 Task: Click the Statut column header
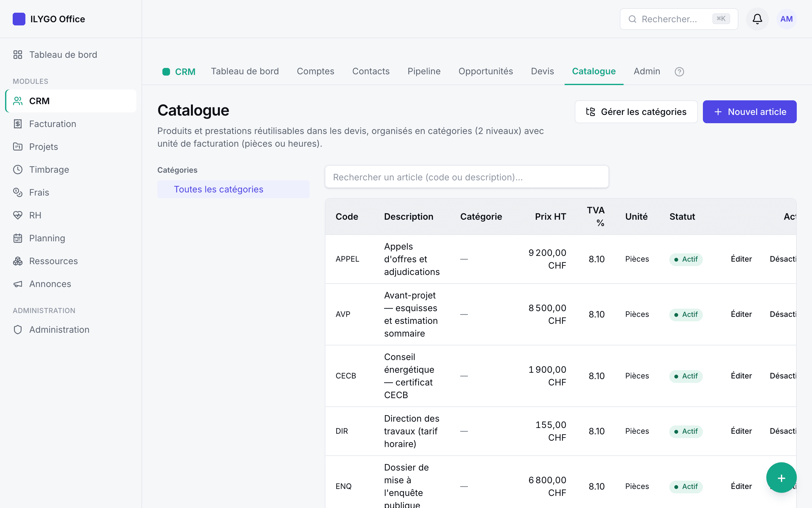(x=682, y=217)
